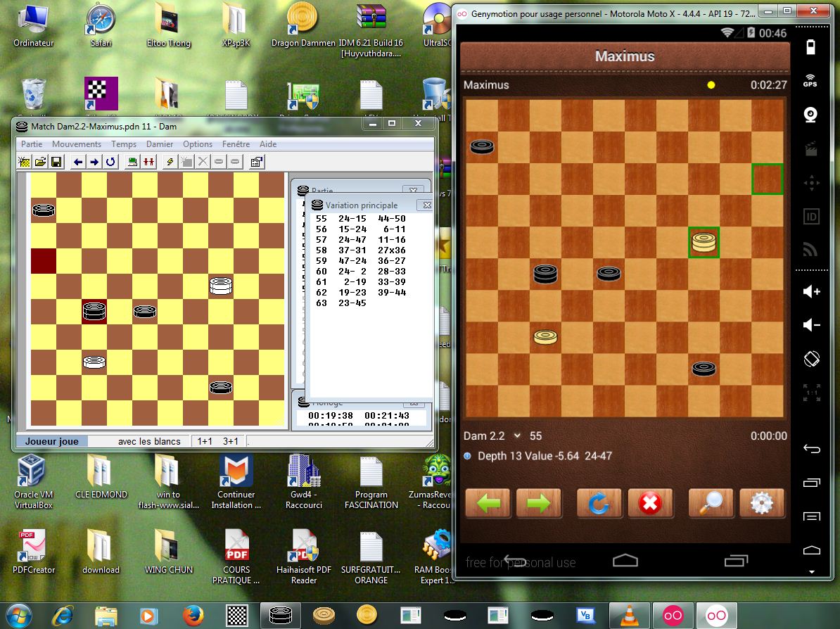Image resolution: width=840 pixels, height=629 pixels.
Task: Open the Mouvements menu
Action: tap(77, 144)
